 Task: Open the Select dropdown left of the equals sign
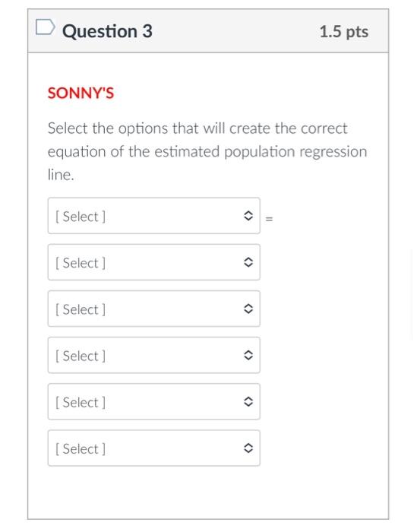(x=154, y=216)
